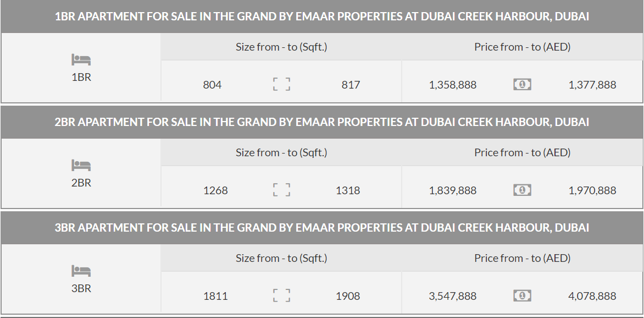The height and width of the screenshot is (318, 644).
Task: Click the size brackets icon for 3BR
Action: click(281, 296)
